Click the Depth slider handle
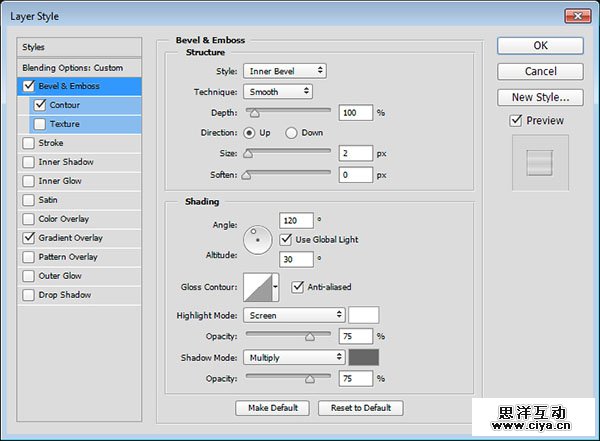This screenshot has height=441, width=600. pos(254,114)
